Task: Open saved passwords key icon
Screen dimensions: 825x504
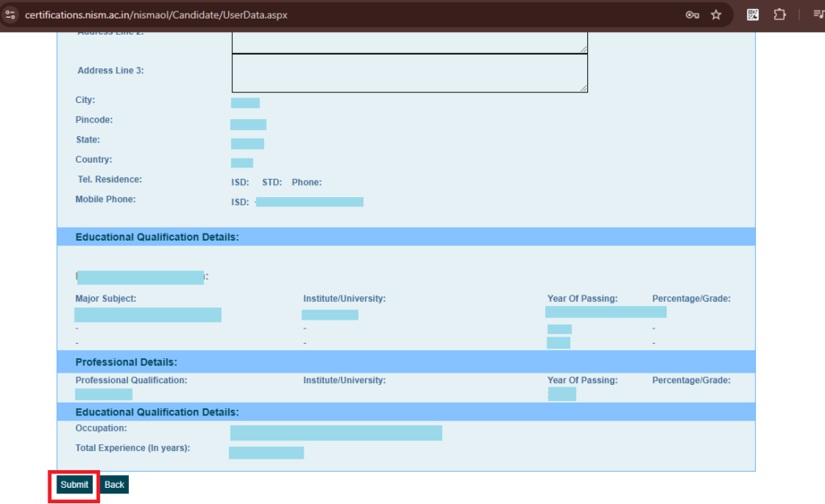Action: point(692,14)
